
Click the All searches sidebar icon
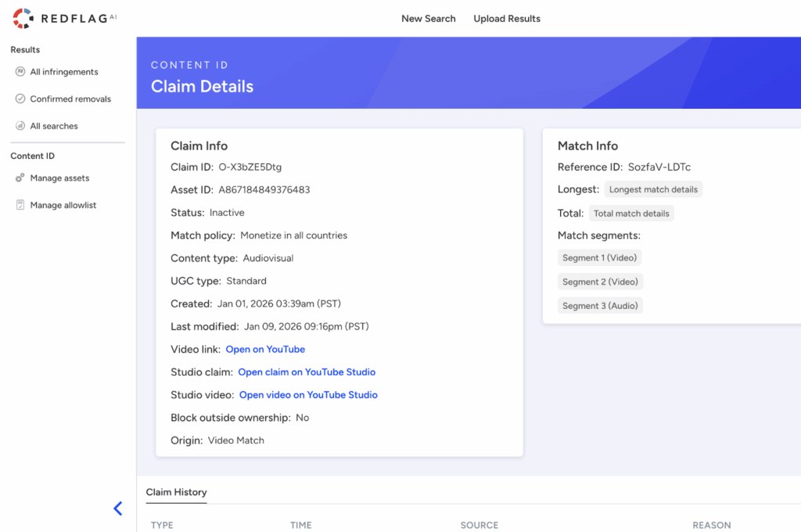coord(20,126)
